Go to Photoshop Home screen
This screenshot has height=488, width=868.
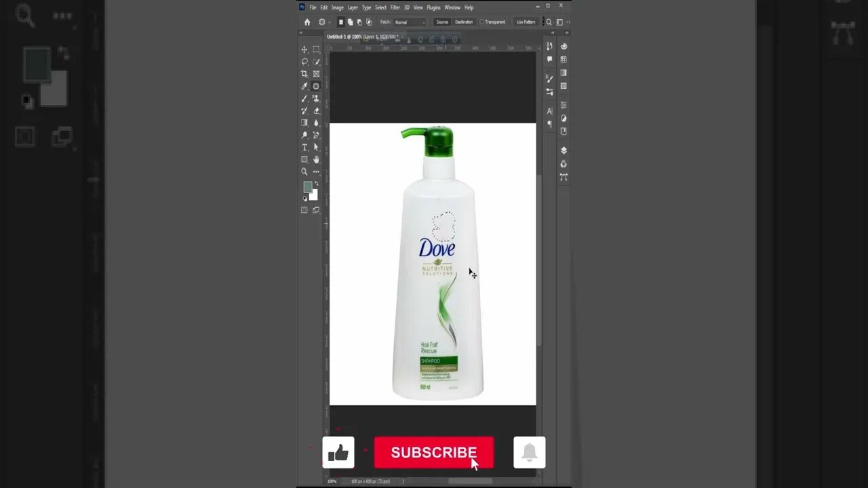(307, 22)
